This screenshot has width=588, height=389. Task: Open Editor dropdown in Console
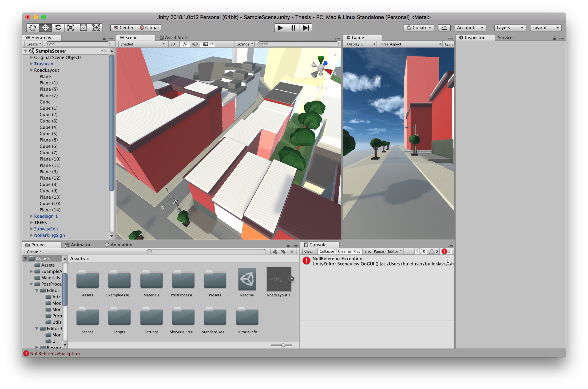395,251
